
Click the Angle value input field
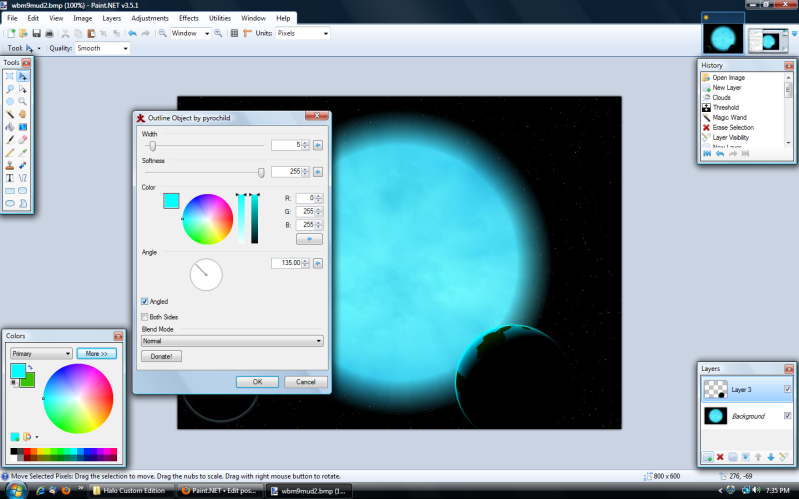click(287, 263)
